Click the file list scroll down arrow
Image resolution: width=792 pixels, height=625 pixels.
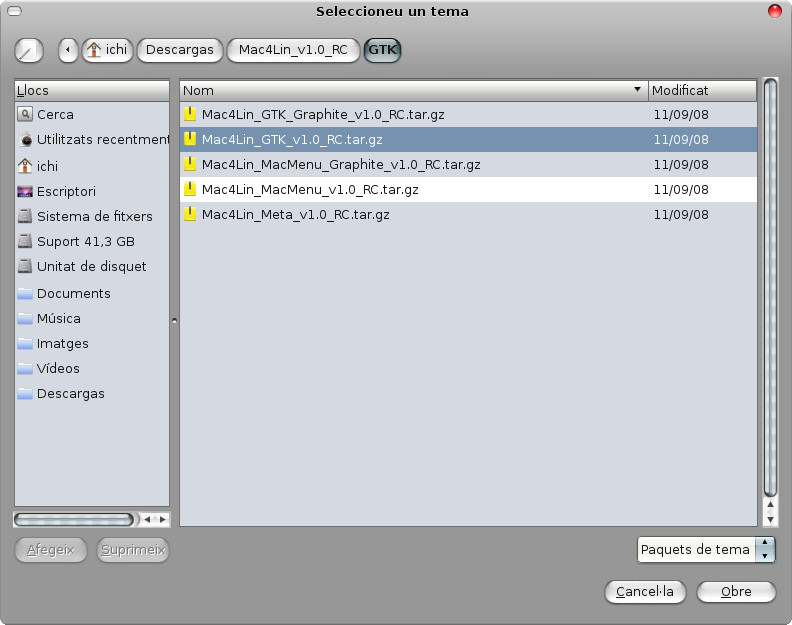point(770,519)
